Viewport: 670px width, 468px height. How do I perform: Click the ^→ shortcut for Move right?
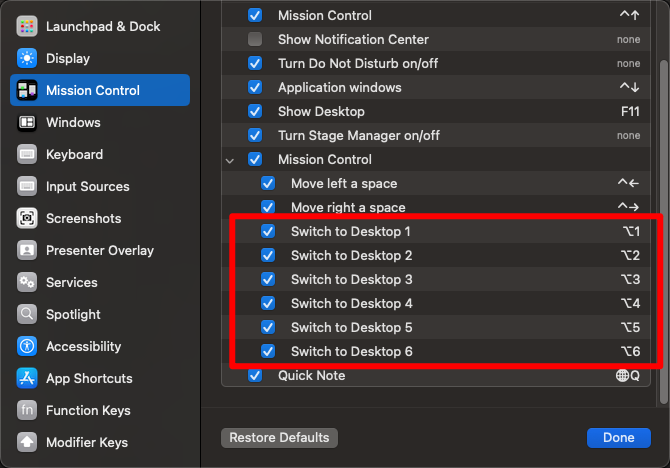(629, 207)
